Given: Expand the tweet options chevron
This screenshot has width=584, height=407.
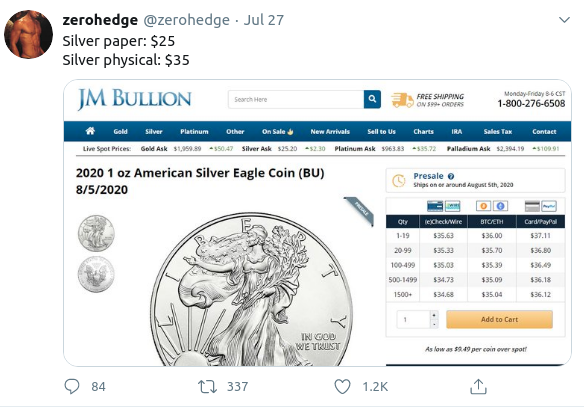Looking at the screenshot, I should pos(564,20).
